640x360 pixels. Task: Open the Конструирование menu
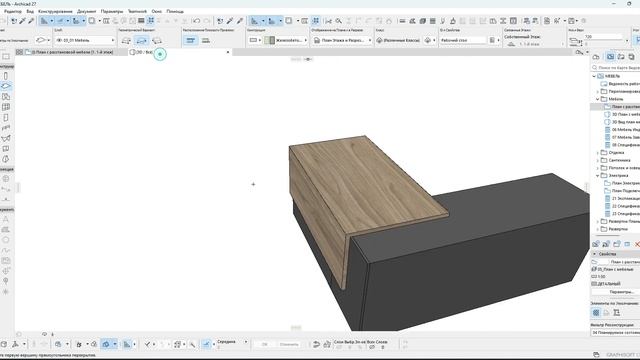(55, 11)
